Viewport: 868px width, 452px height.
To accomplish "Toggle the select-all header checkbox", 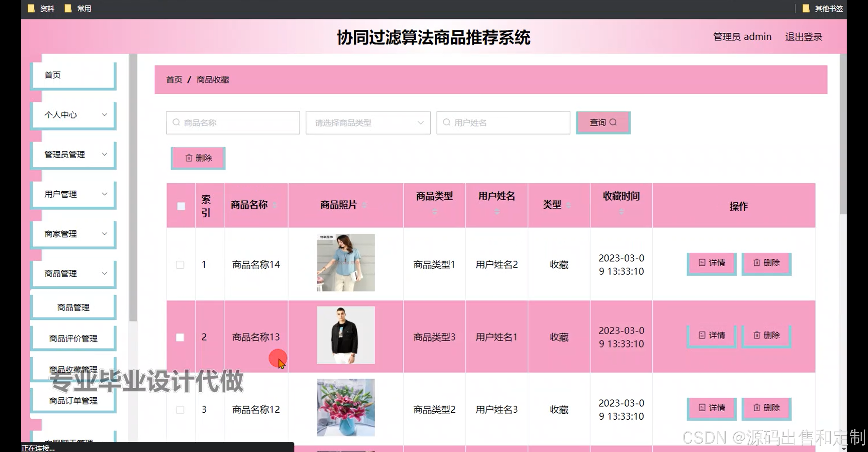I will (181, 206).
